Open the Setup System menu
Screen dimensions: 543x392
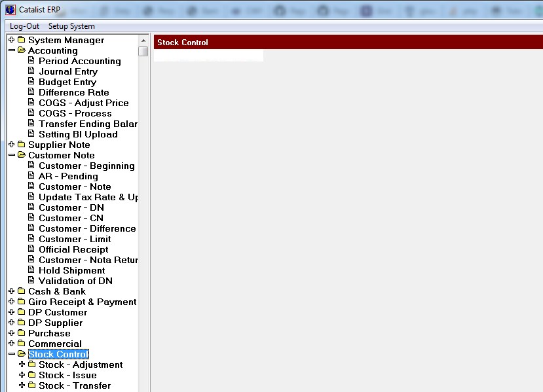pos(71,26)
